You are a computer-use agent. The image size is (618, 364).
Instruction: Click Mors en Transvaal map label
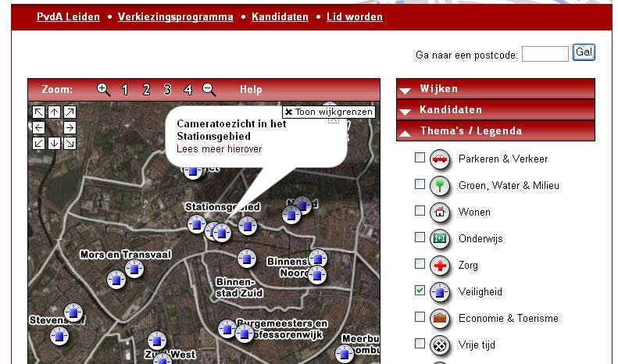point(125,255)
